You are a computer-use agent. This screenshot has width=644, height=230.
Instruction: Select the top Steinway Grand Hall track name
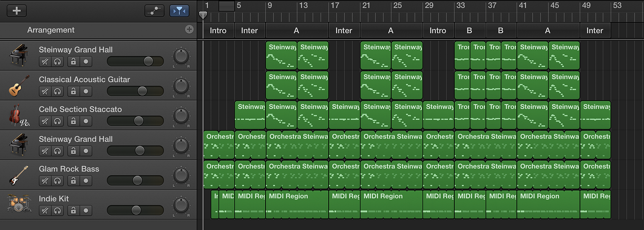pyautogui.click(x=76, y=49)
